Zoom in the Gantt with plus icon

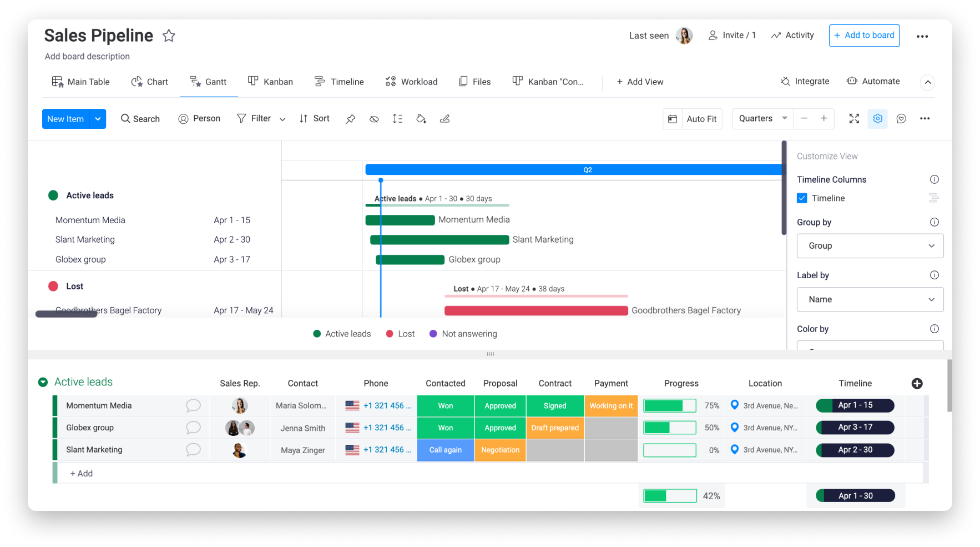(x=824, y=118)
